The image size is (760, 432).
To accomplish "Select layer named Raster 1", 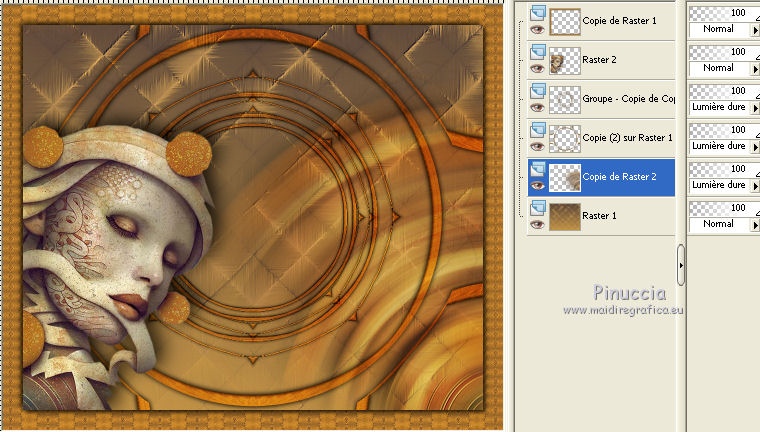I will (x=599, y=215).
